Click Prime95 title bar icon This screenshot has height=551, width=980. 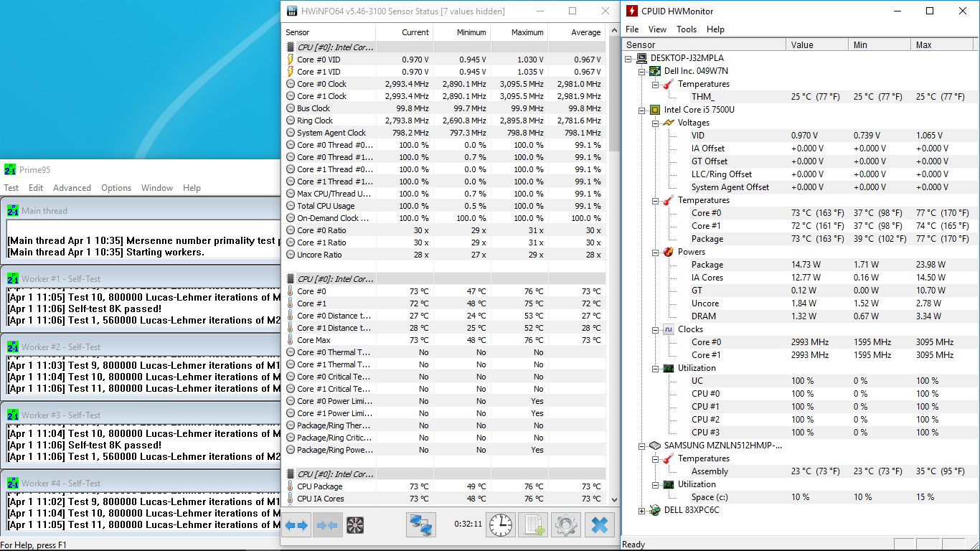point(10,169)
